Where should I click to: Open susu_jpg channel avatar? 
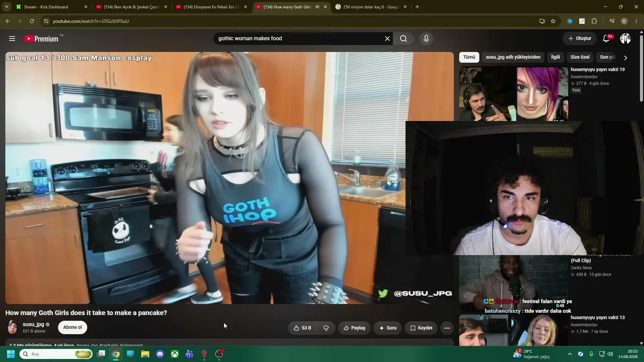pyautogui.click(x=13, y=327)
